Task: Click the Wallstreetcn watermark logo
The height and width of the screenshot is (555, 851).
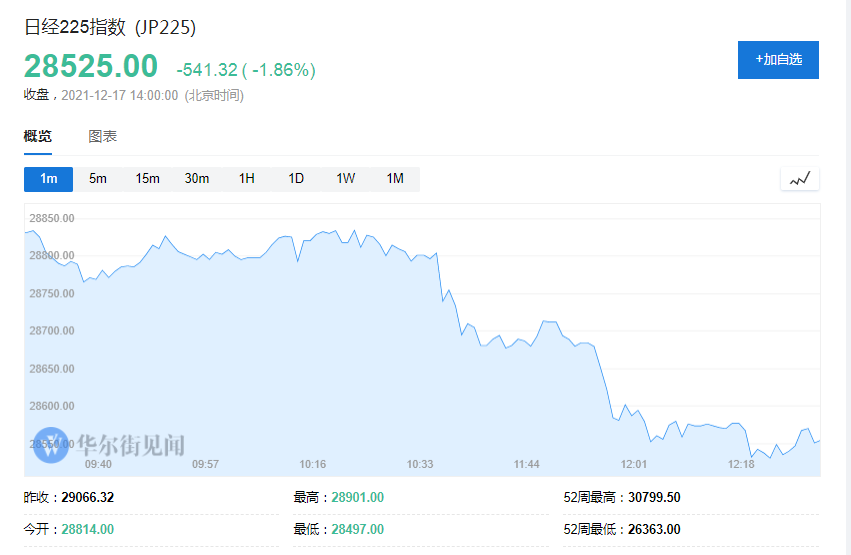Action: [x=49, y=445]
